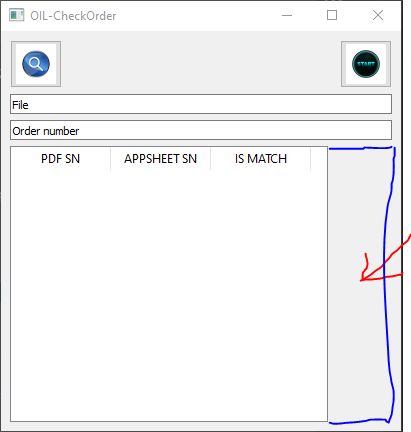Click the gray space between the magnifier and START buttons

(201, 64)
